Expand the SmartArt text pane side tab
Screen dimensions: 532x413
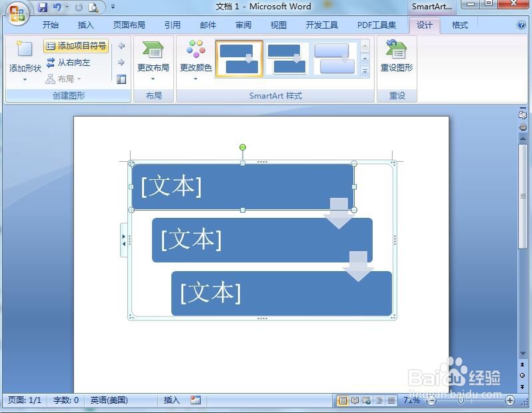click(124, 240)
